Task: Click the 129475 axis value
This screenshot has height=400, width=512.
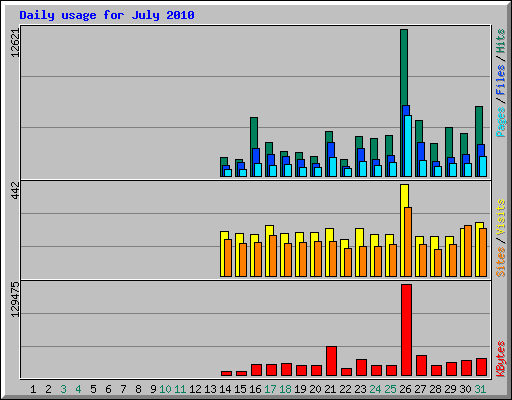Action: coord(15,299)
